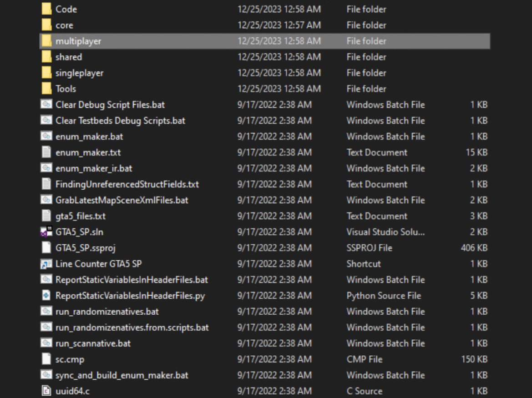This screenshot has width=532, height=398.
Task: Select file name "sc.cmp"
Action: 70,360
